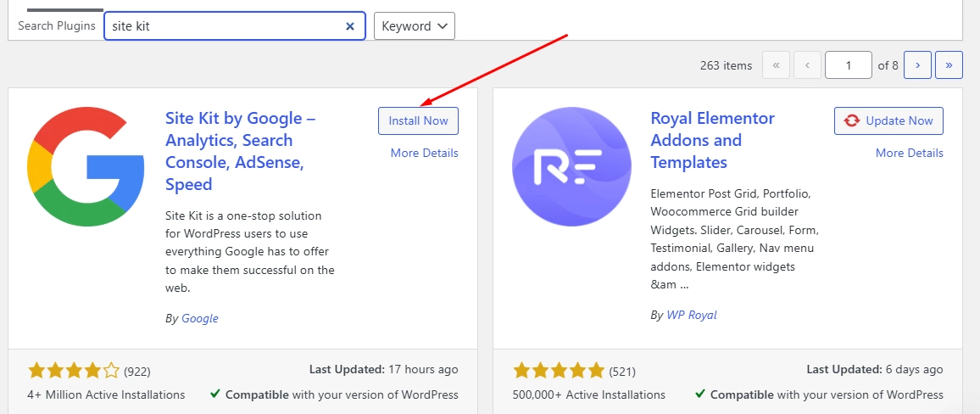
Task: Click the first page double-arrow button
Action: (777, 65)
